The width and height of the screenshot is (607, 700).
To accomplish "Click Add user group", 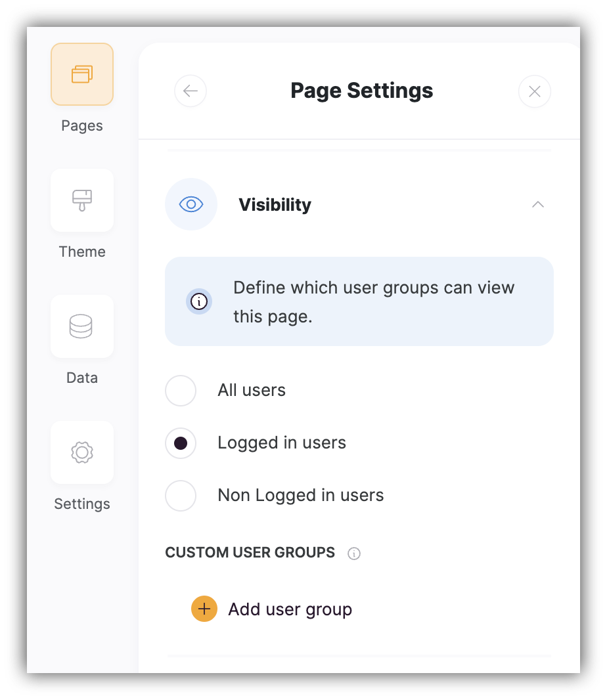I will tap(290, 609).
